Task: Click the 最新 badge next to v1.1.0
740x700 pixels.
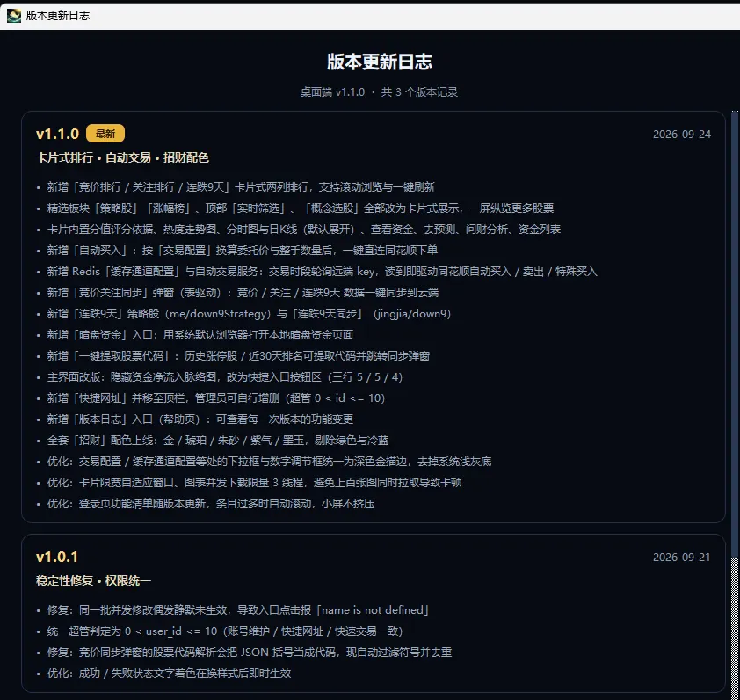Action: (105, 134)
